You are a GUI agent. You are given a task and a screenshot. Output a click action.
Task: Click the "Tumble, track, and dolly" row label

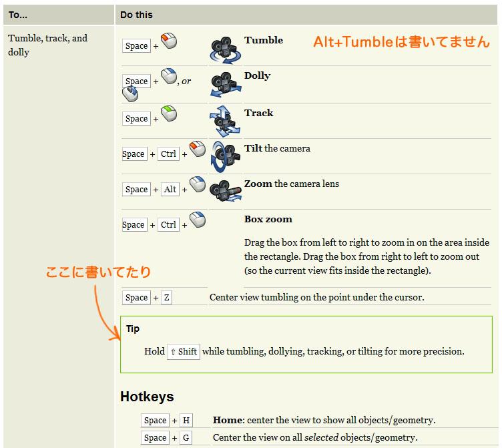coord(47,45)
